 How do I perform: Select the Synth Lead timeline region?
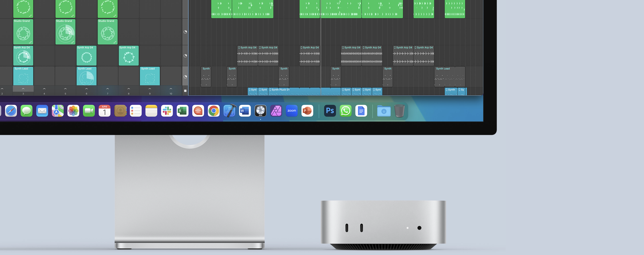[449, 77]
